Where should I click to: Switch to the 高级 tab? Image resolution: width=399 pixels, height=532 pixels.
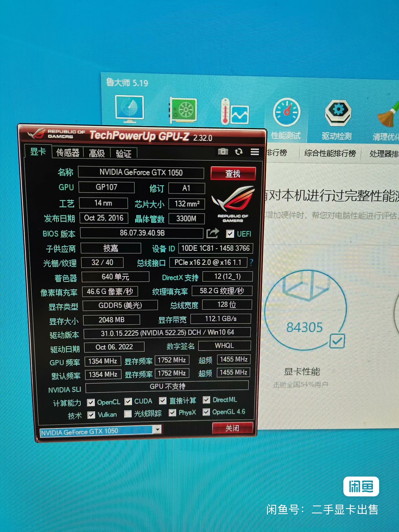coord(97,153)
